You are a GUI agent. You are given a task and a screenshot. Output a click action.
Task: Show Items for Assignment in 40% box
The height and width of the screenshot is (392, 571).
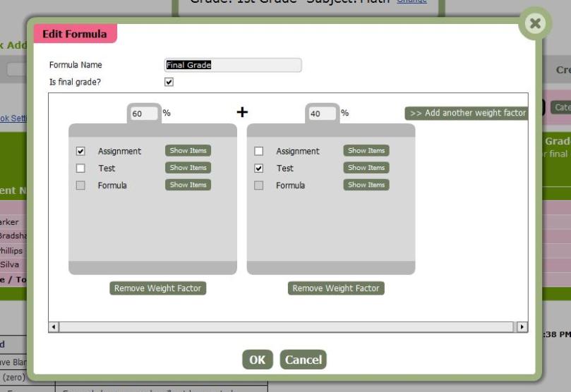pyautogui.click(x=366, y=151)
